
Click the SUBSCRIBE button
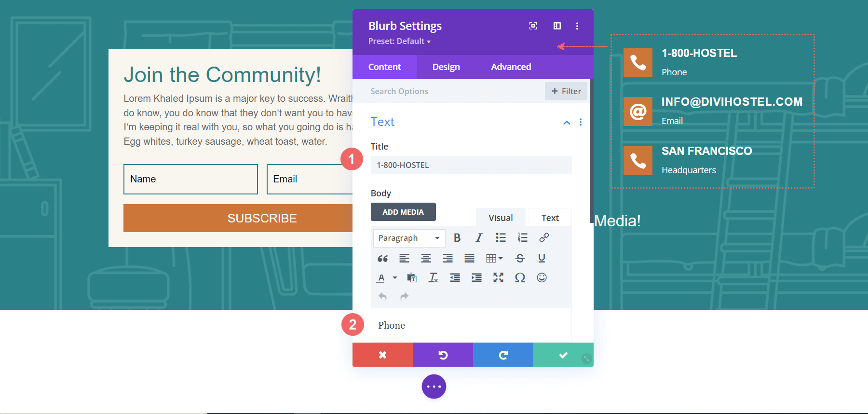tap(238, 218)
